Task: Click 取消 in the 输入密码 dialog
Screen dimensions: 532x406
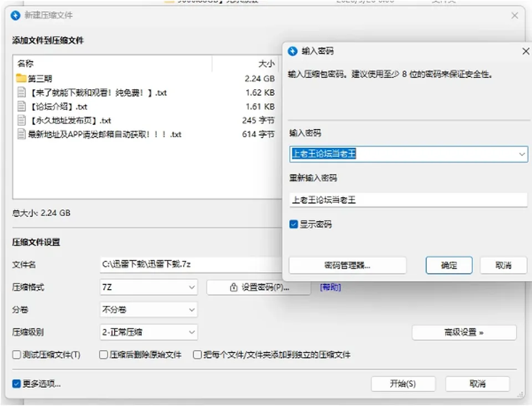Action: coord(504,265)
